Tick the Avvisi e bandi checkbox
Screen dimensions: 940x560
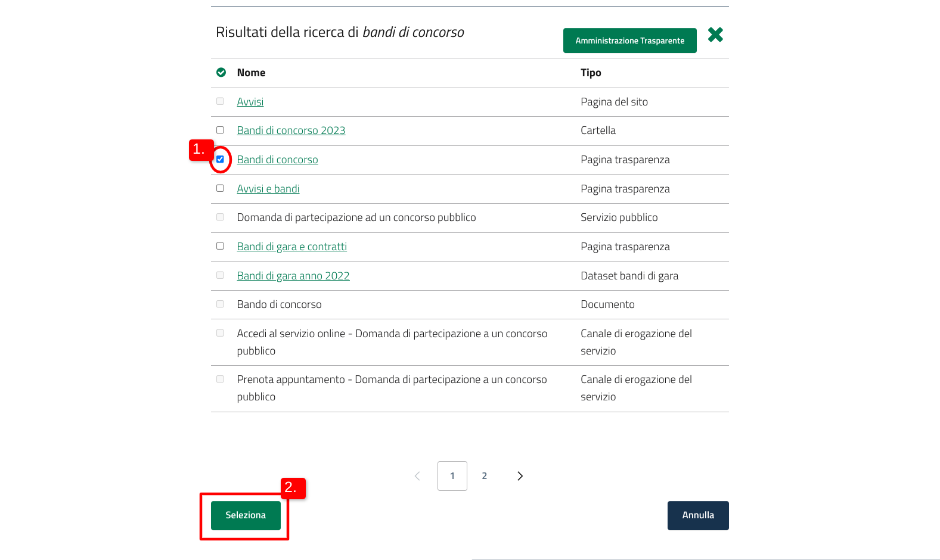point(221,188)
